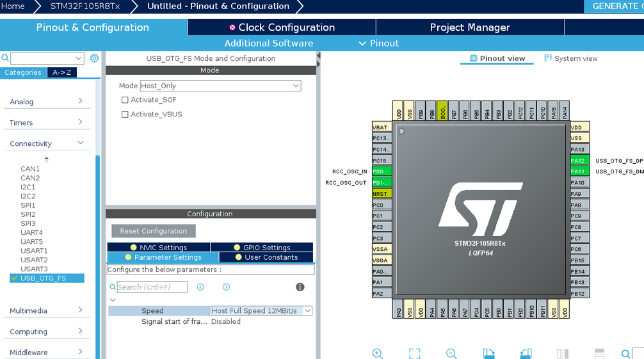Image resolution: width=644 pixels, height=359 pixels.
Task: Open the Pinout & Configuration tab
Action: 93,27
